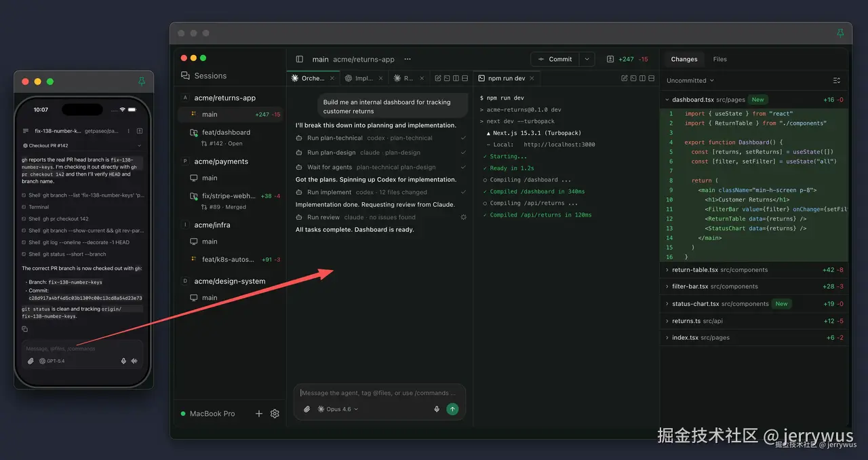Click the microphone icon in desktop message box
Image resolution: width=868 pixels, height=460 pixels.
[437, 409]
